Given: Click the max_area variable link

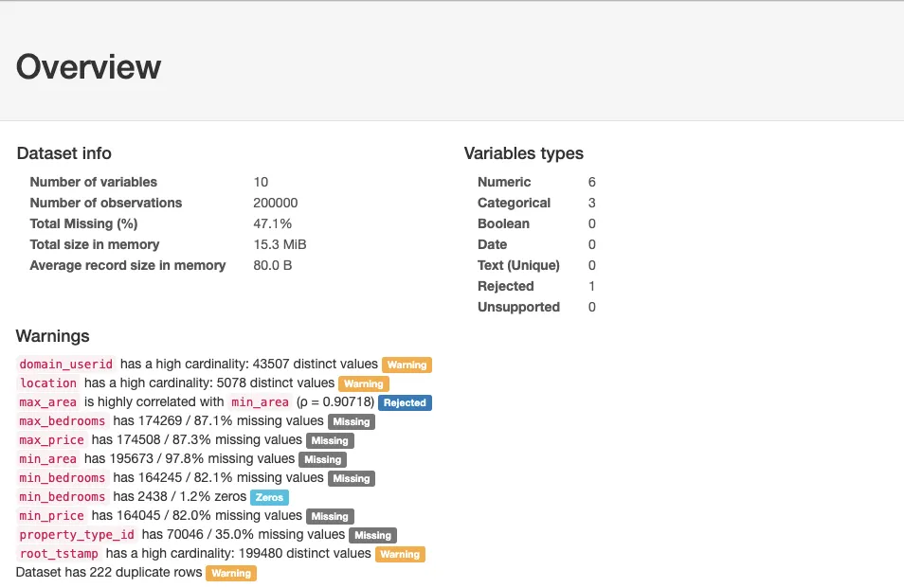Looking at the screenshot, I should (48, 402).
